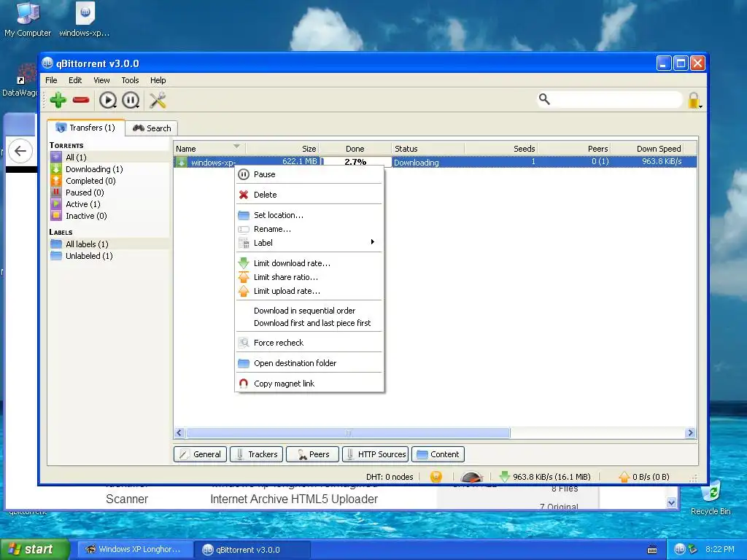747x560 pixels.
Task: Open the Trackers properties tab button
Action: click(x=256, y=454)
